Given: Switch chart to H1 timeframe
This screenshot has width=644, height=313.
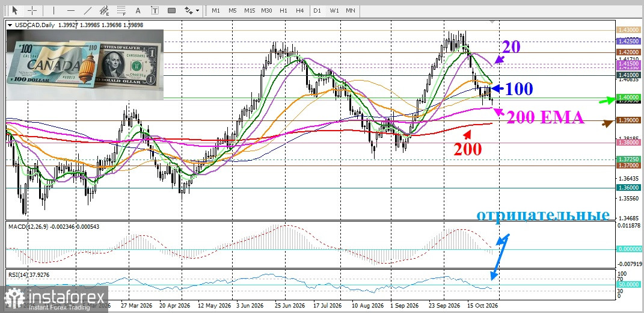Looking at the screenshot, I should 283,11.
